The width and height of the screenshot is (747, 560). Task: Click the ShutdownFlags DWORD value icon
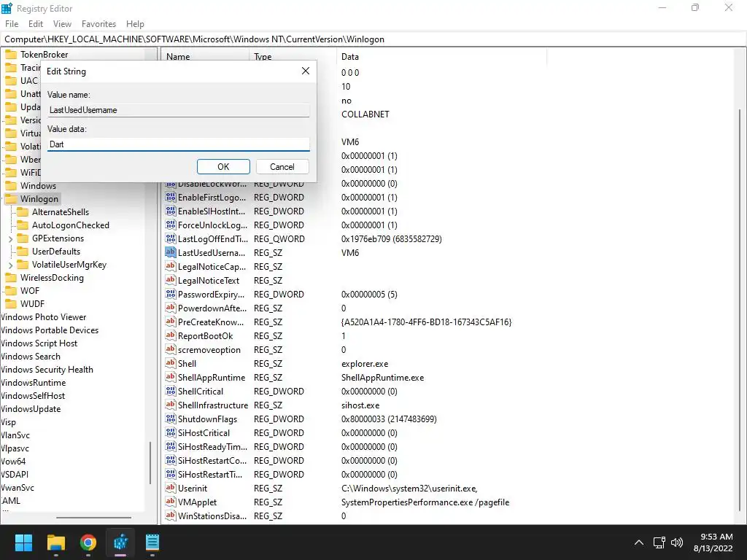[171, 419]
